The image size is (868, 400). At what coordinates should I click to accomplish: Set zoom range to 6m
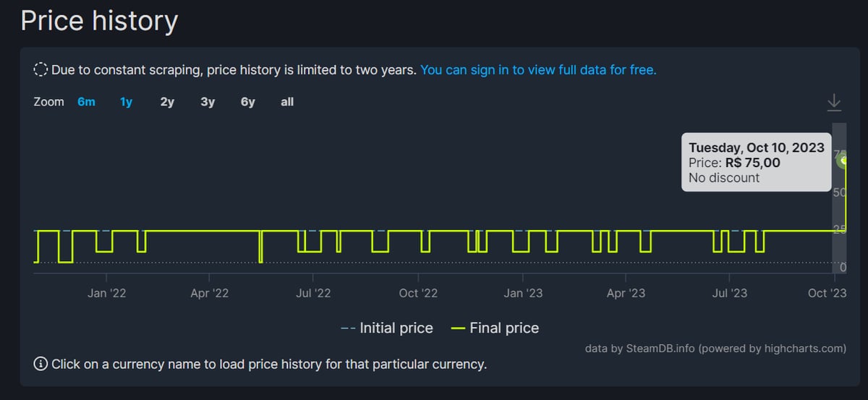click(x=86, y=102)
